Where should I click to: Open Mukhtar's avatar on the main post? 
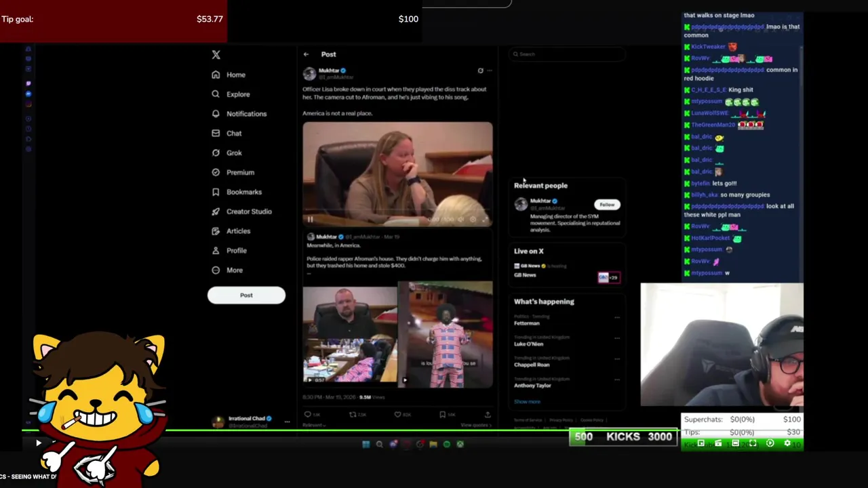pyautogui.click(x=309, y=73)
